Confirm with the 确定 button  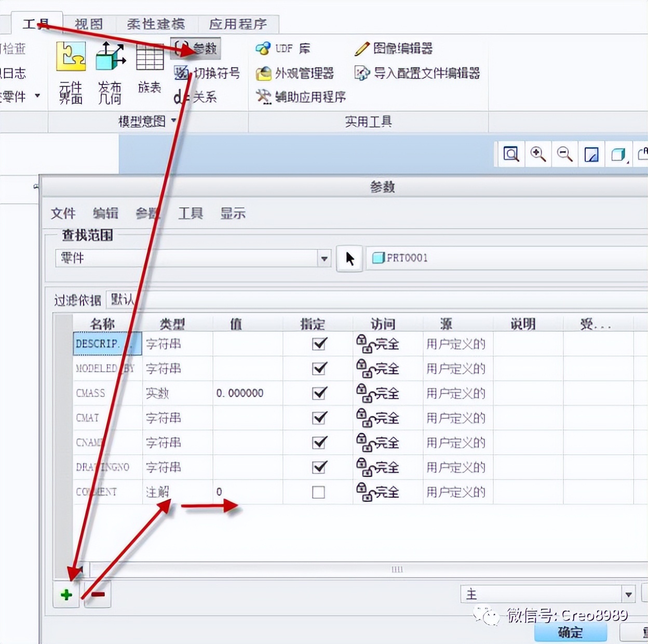[x=570, y=633]
